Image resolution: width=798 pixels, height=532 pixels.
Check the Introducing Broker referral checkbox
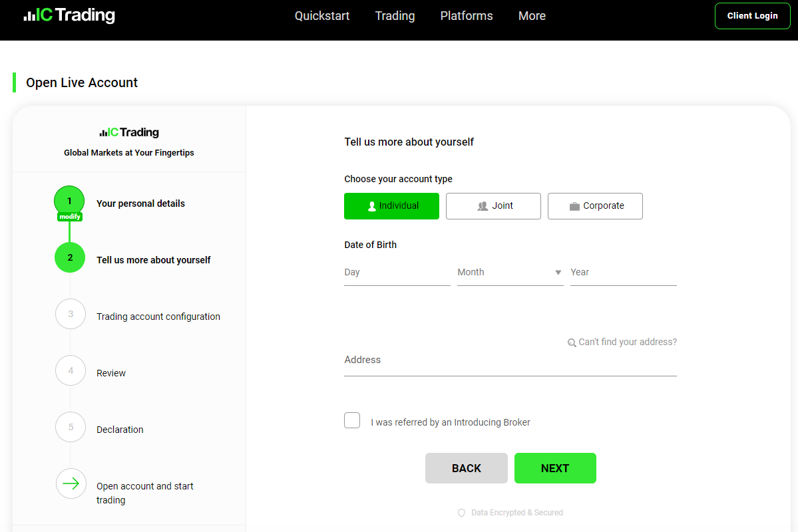351,420
